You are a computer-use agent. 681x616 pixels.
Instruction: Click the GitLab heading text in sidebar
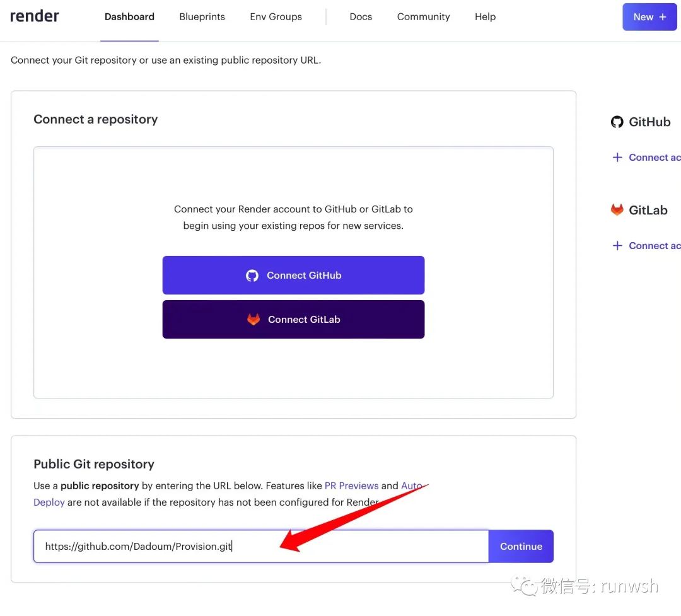coord(648,210)
